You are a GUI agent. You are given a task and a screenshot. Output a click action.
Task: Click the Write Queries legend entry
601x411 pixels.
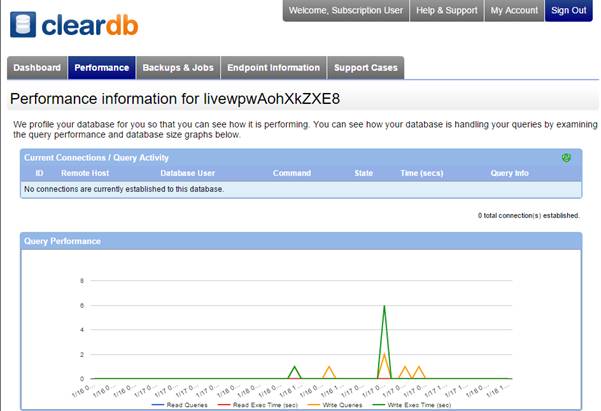pyautogui.click(x=335, y=405)
